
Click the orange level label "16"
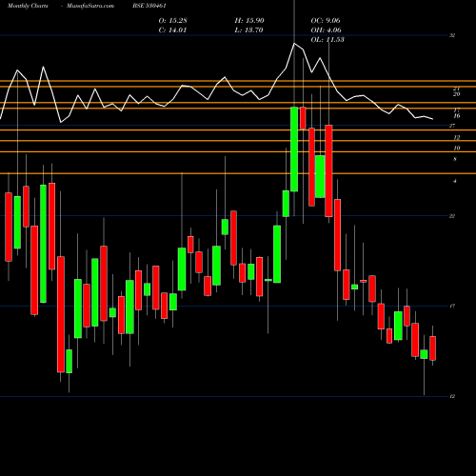coord(457,116)
